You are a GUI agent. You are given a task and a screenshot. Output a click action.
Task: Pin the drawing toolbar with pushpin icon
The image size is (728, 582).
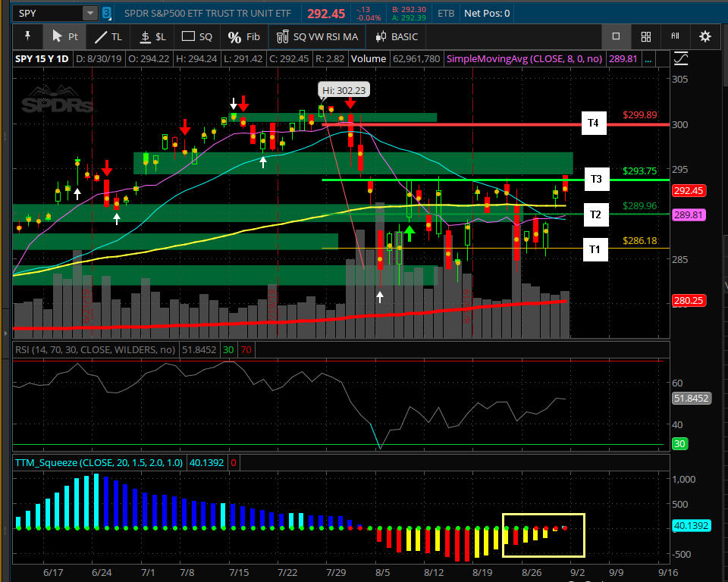click(x=28, y=36)
